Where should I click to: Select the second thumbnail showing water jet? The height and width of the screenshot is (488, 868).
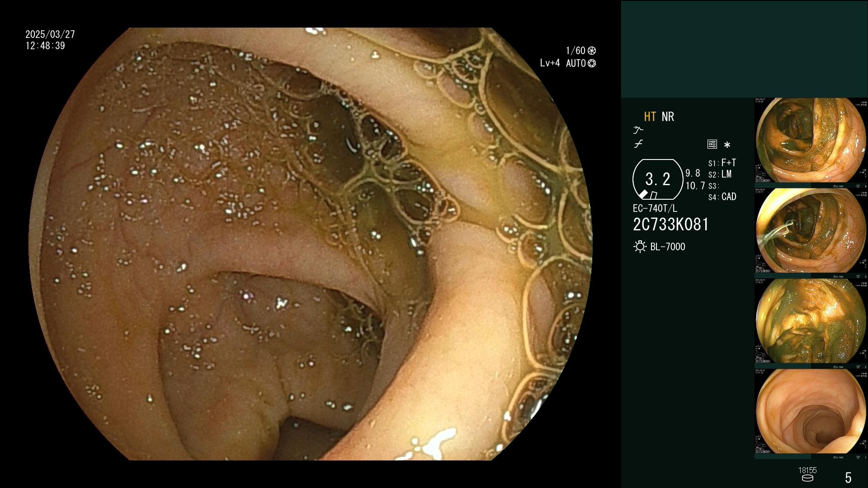(x=811, y=231)
